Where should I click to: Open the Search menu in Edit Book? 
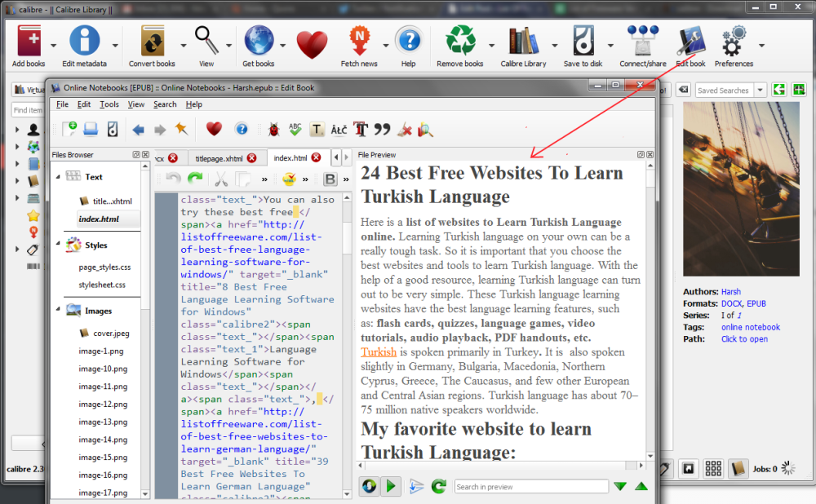click(x=165, y=104)
